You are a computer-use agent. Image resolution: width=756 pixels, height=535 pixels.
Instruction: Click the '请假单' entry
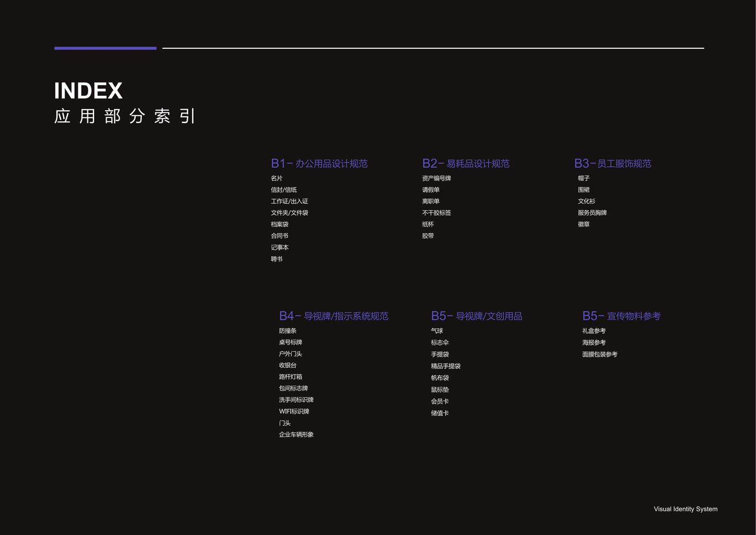click(431, 190)
